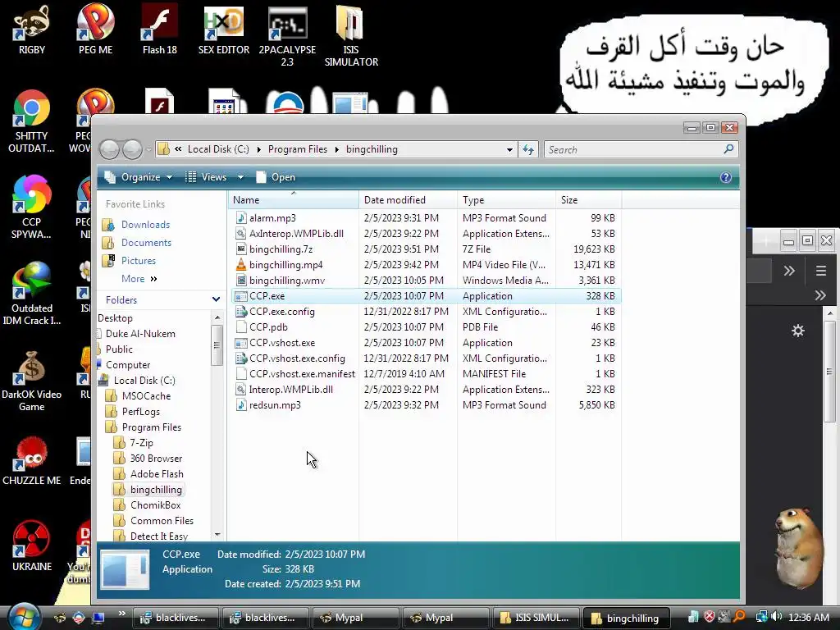Switch to first blacklives... taskbar window

click(x=176, y=618)
